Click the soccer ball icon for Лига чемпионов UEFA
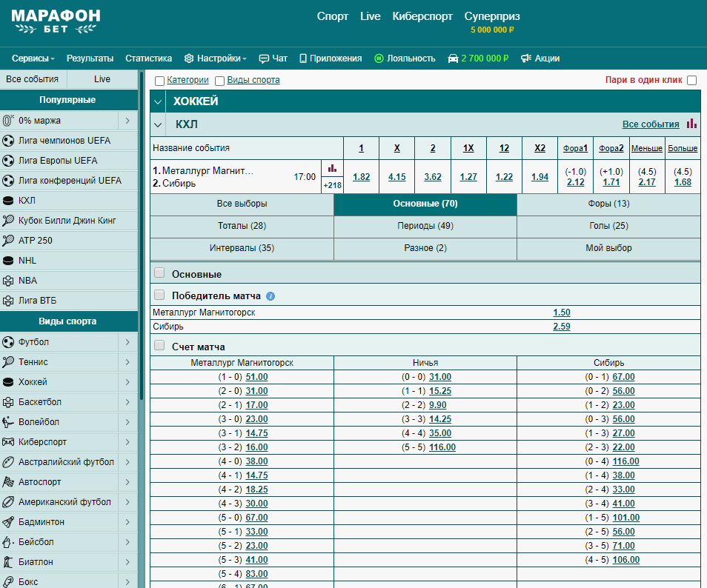This screenshot has width=707, height=588. point(8,141)
